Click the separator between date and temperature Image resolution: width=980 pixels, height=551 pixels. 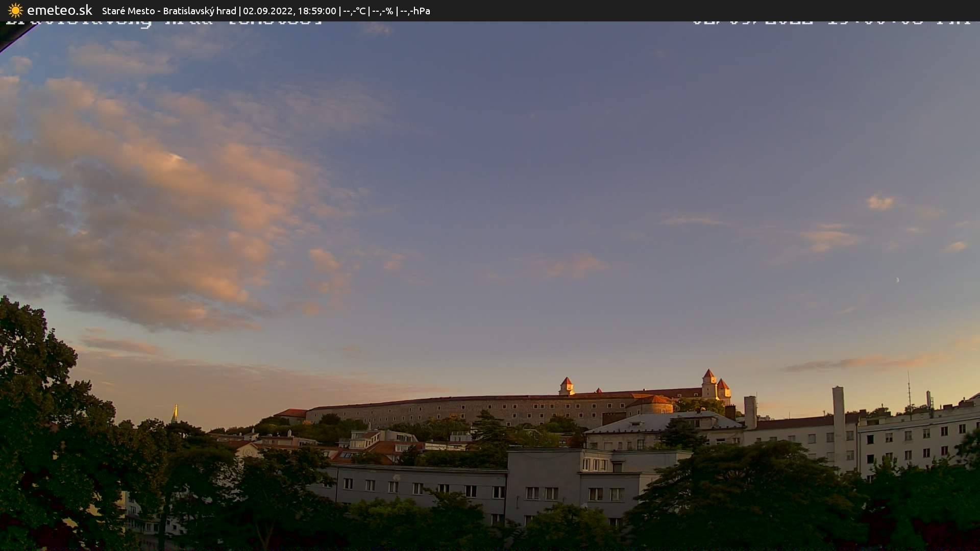[341, 10]
